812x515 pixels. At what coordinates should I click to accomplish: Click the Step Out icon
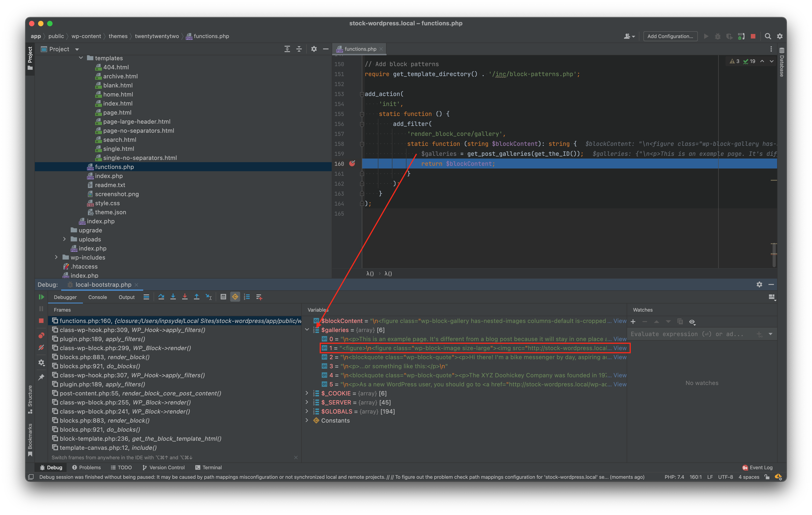tap(197, 297)
